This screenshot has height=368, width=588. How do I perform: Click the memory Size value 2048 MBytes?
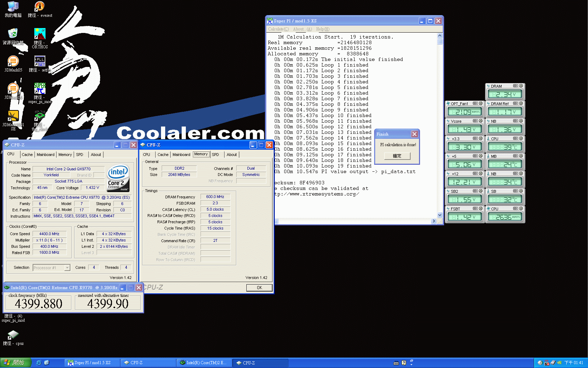(x=179, y=175)
